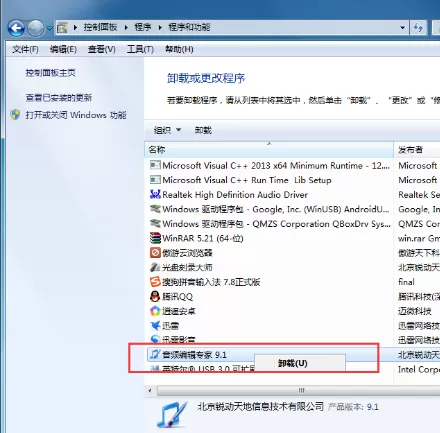Viewport: 440px width, 433px height.
Task: Click the 腾讯QQ penguin icon
Action: [155, 296]
